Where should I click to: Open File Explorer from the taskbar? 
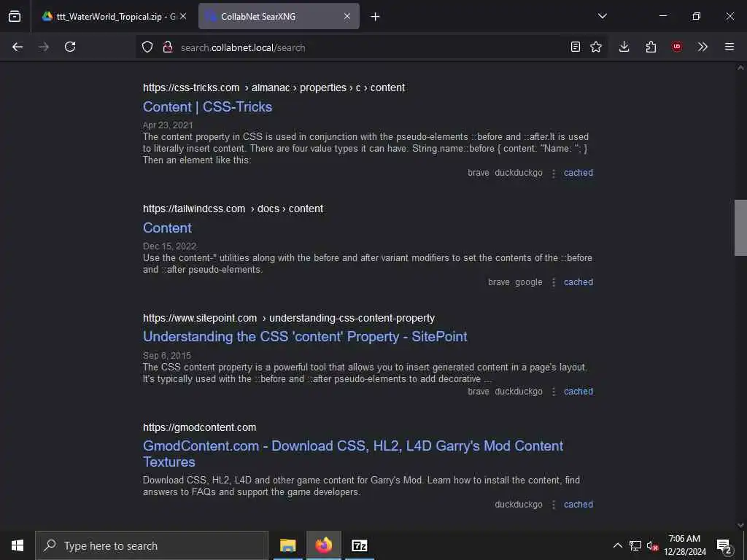[x=287, y=545]
